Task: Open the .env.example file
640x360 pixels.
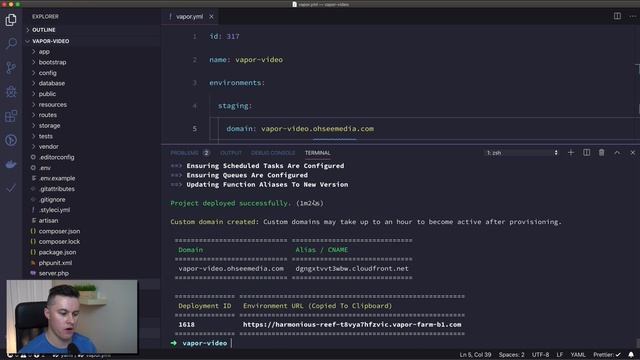Action: (x=57, y=178)
